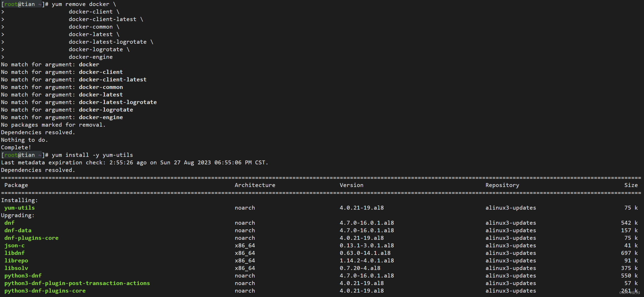
Task: Select the 'dnf' package name
Action: 9,223
